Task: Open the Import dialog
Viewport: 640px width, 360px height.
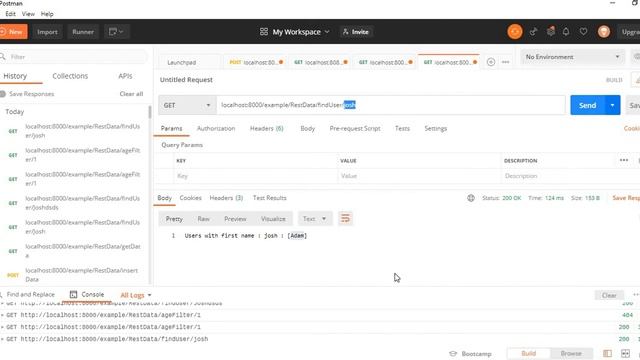Action: pos(47,32)
